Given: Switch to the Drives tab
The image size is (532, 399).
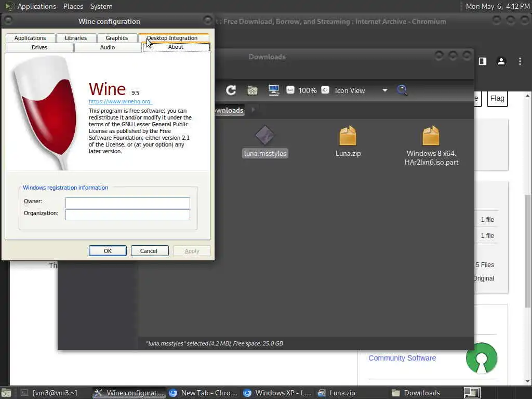Looking at the screenshot, I should (39, 47).
